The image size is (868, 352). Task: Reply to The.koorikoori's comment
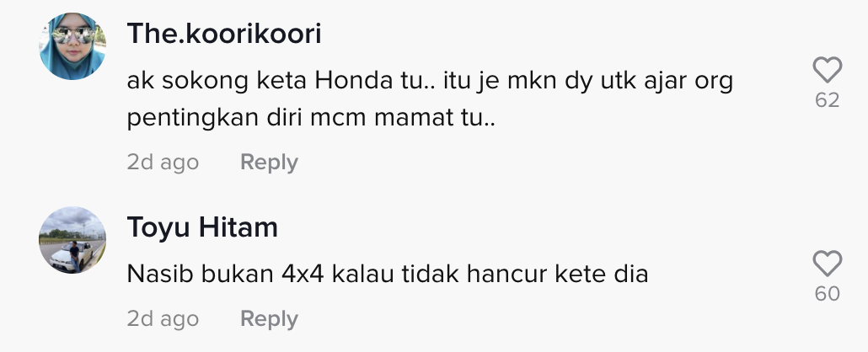pyautogui.click(x=269, y=163)
